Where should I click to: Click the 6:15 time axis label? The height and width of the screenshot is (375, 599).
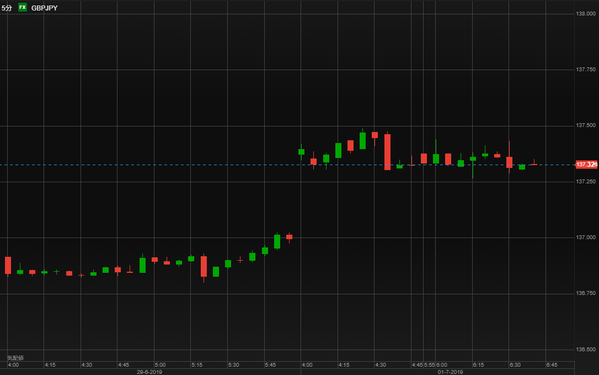click(x=478, y=365)
